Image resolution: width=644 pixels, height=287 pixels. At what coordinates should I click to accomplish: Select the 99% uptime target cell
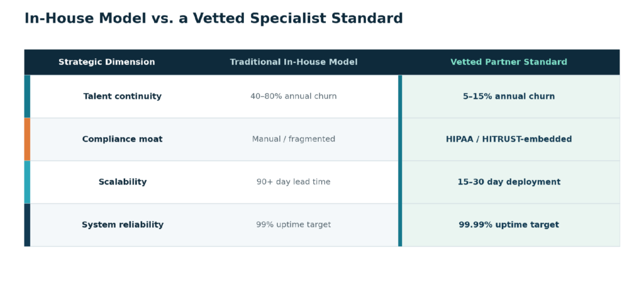coord(294,225)
